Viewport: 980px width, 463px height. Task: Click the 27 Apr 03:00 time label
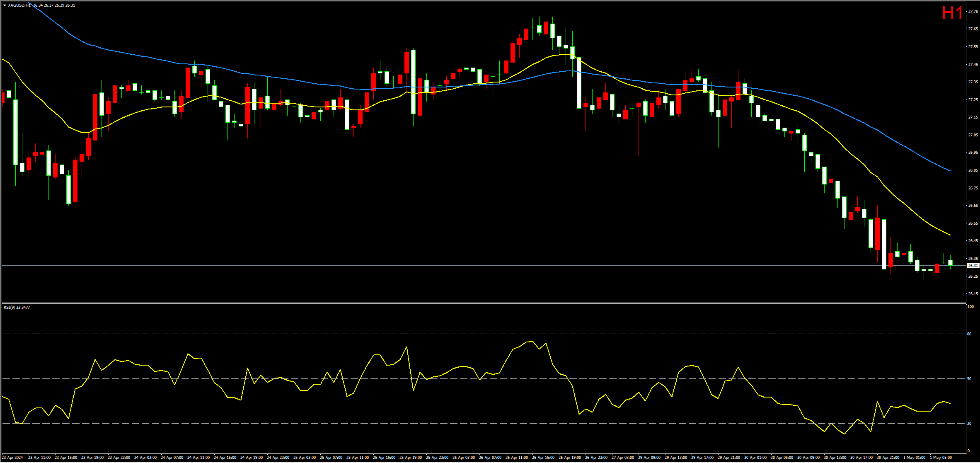coord(623,458)
